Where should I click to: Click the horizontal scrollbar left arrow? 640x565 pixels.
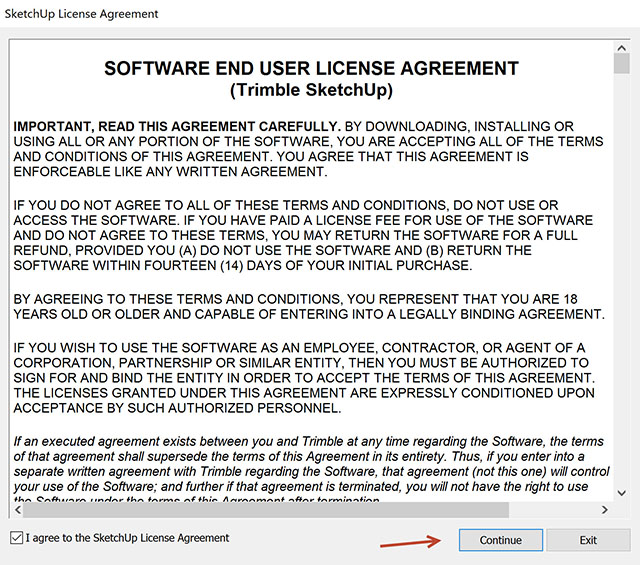(x=18, y=509)
